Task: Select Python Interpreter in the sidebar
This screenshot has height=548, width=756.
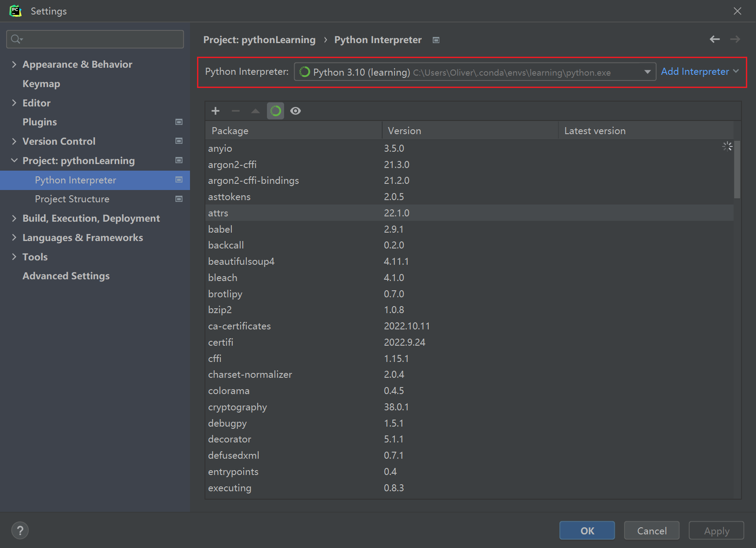Action: click(95, 180)
